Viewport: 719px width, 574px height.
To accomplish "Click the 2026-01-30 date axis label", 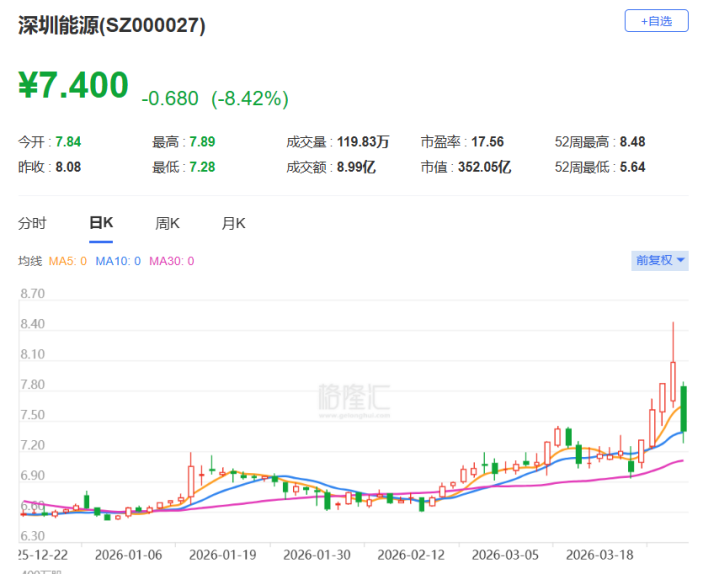I will [x=317, y=555].
